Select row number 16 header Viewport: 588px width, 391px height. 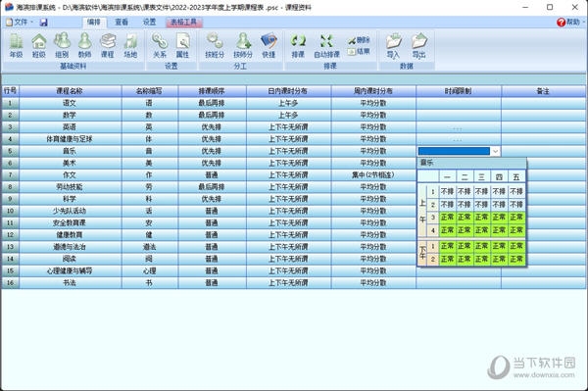[x=10, y=282]
